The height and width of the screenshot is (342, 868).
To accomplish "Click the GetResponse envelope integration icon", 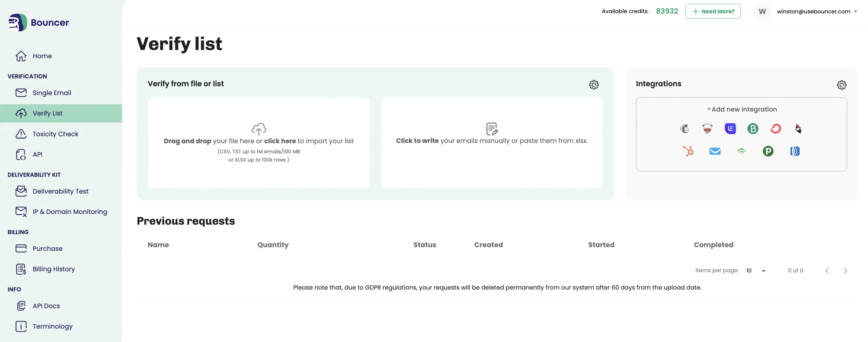I will (x=715, y=151).
